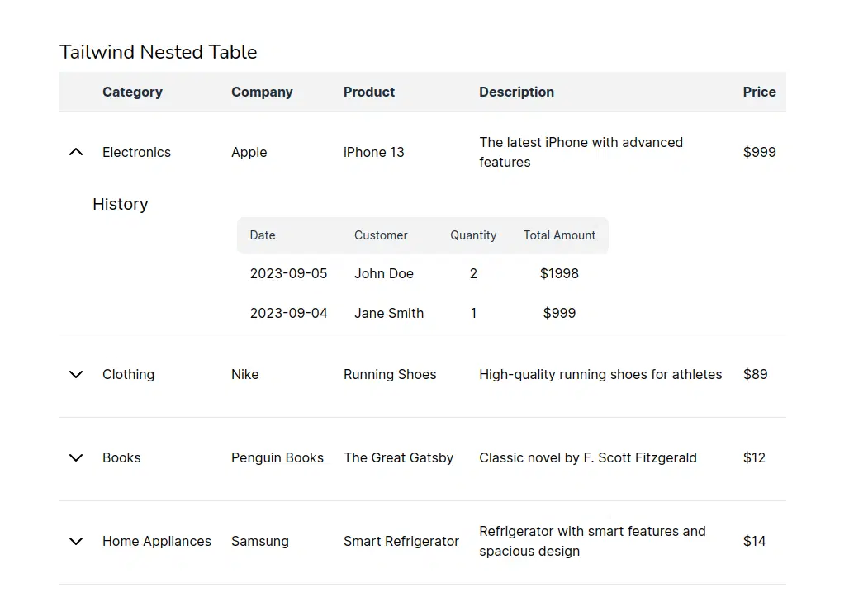Click the 2023-09-05 history date
The width and height of the screenshot is (849, 616).
(289, 273)
